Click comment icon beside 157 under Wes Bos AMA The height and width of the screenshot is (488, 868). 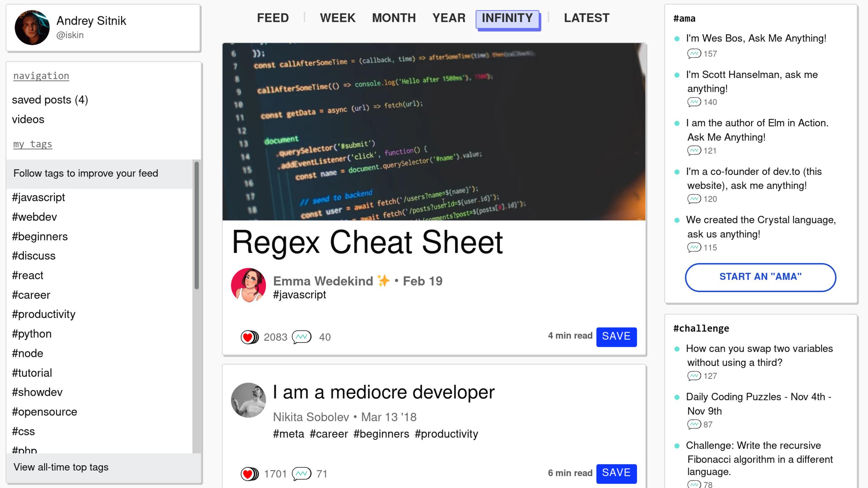pos(694,54)
